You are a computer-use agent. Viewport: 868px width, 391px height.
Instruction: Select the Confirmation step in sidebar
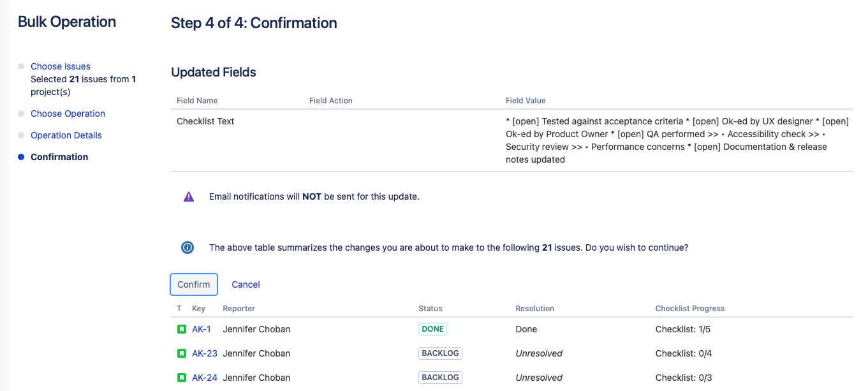point(59,157)
